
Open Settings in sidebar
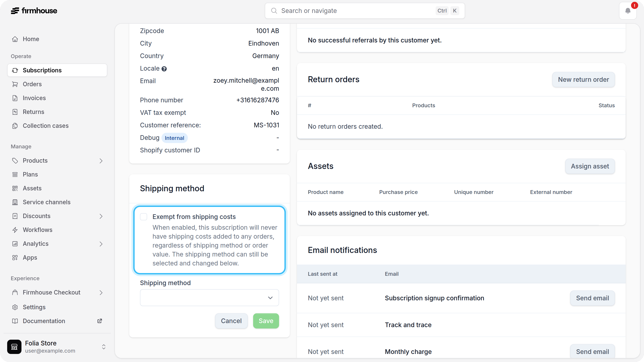57,307
